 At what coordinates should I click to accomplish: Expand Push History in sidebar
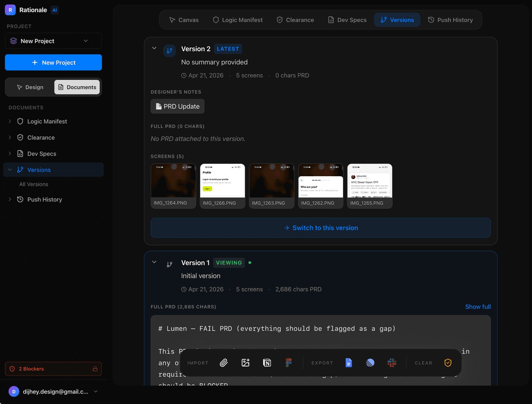tap(10, 199)
